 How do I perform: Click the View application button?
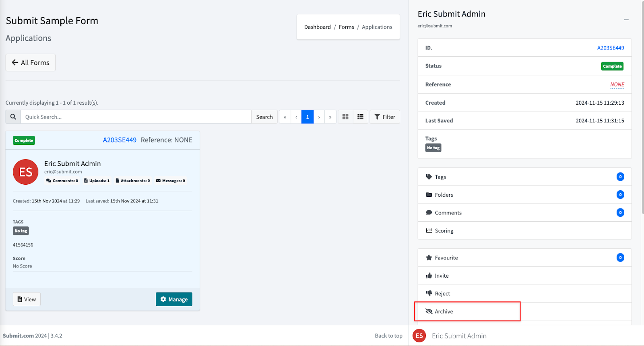pyautogui.click(x=27, y=299)
